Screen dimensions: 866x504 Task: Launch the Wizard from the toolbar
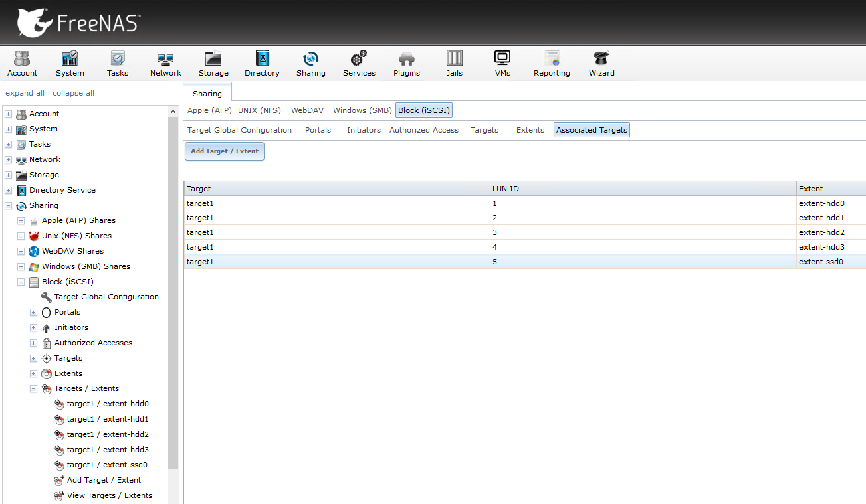601,63
